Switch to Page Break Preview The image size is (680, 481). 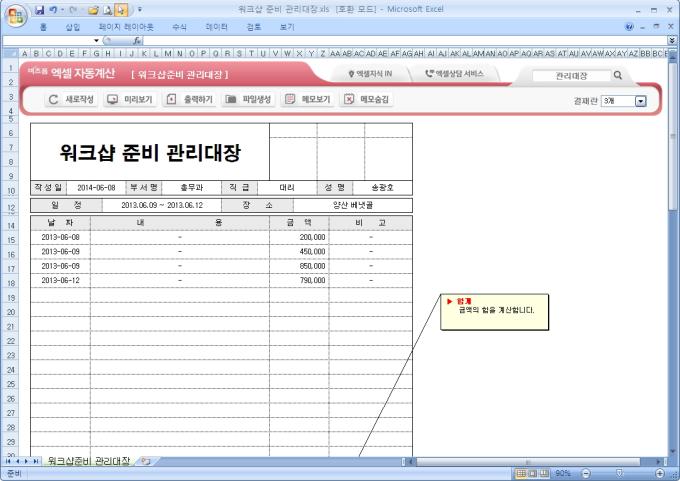pos(544,473)
